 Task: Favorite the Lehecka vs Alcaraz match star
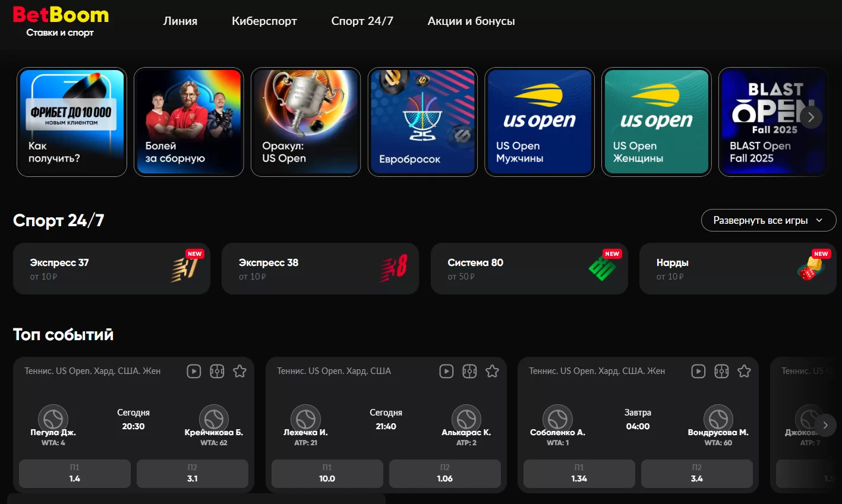coord(492,371)
